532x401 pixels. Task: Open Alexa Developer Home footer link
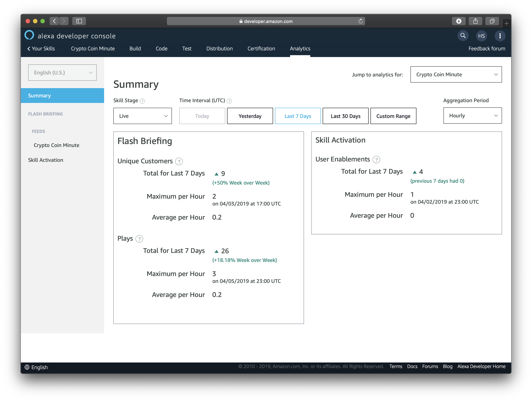(x=481, y=366)
